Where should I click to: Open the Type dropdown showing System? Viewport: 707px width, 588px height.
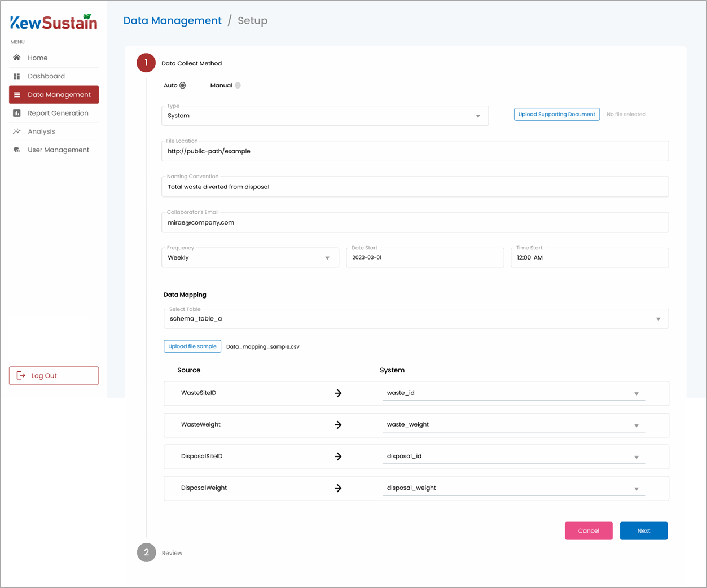click(325, 116)
